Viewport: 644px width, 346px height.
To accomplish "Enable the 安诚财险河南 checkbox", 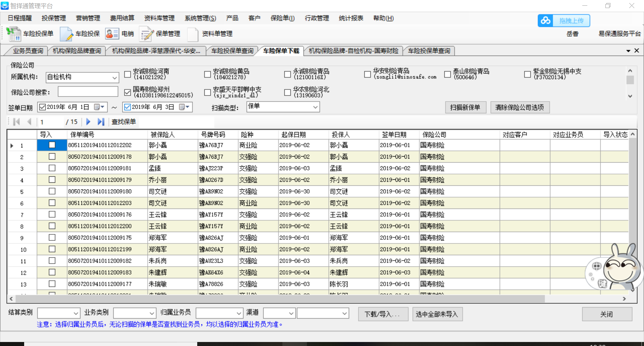I will click(x=127, y=74).
